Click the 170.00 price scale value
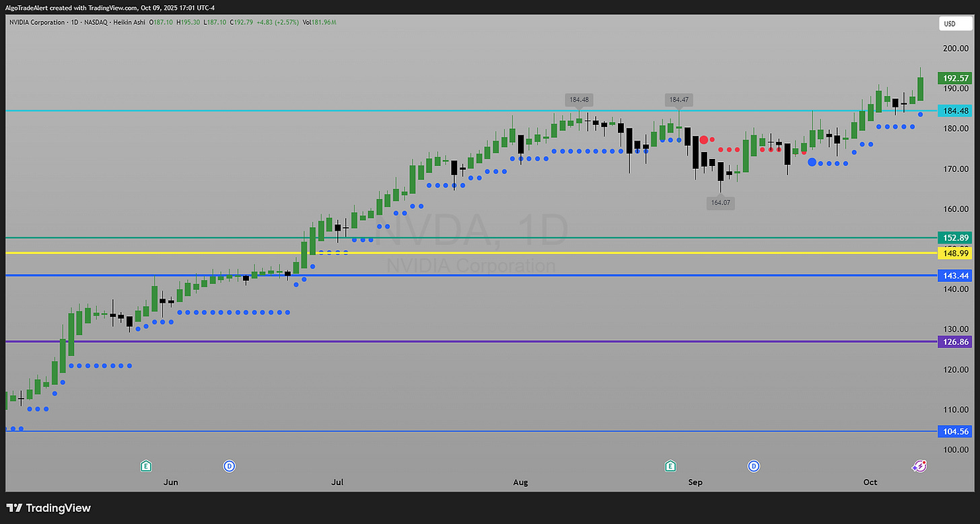This screenshot has width=980, height=524. tap(956, 169)
